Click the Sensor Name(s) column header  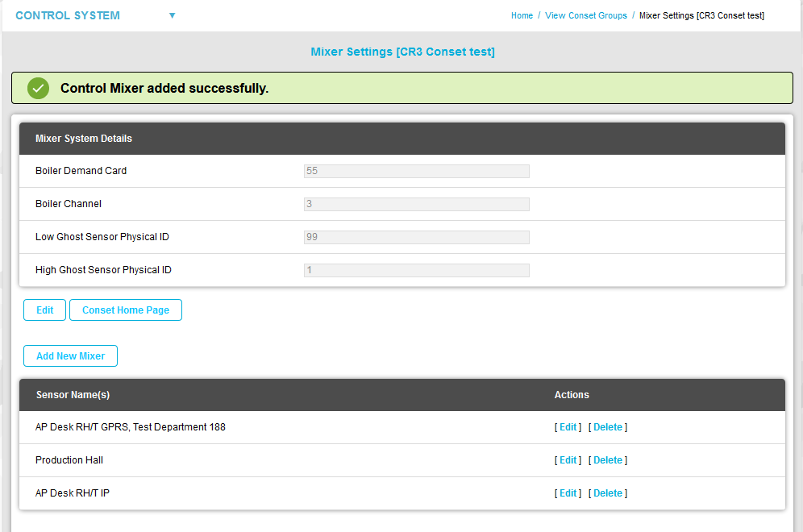pyautogui.click(x=73, y=395)
